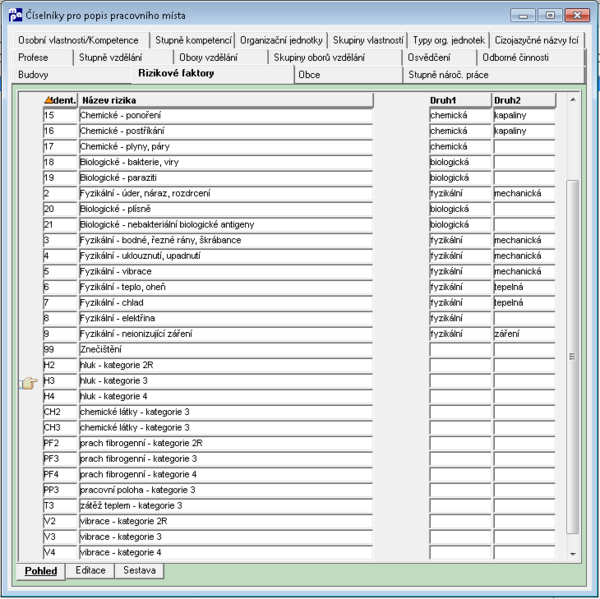Click 'Biologické - nebakteriální biologické antigeny' field

(226, 225)
